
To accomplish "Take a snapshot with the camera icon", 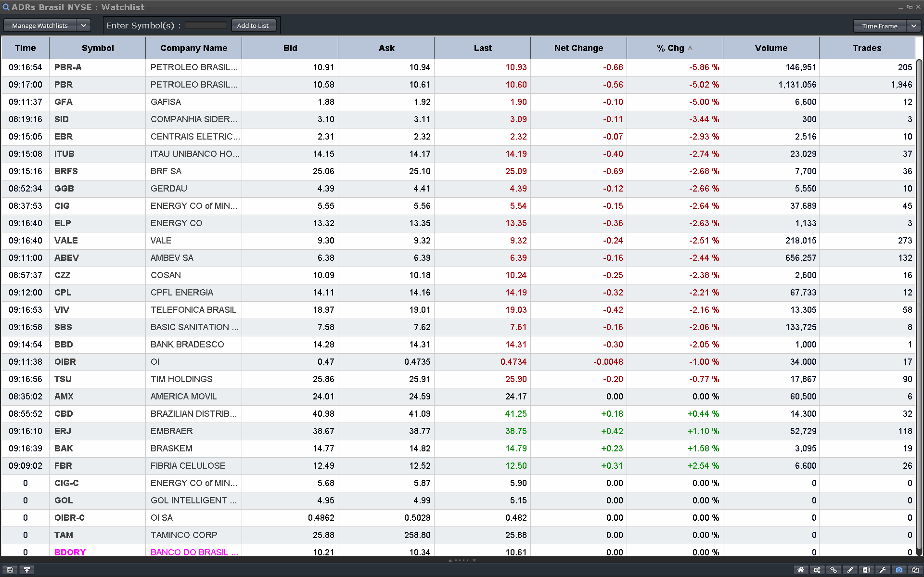I will (x=899, y=570).
